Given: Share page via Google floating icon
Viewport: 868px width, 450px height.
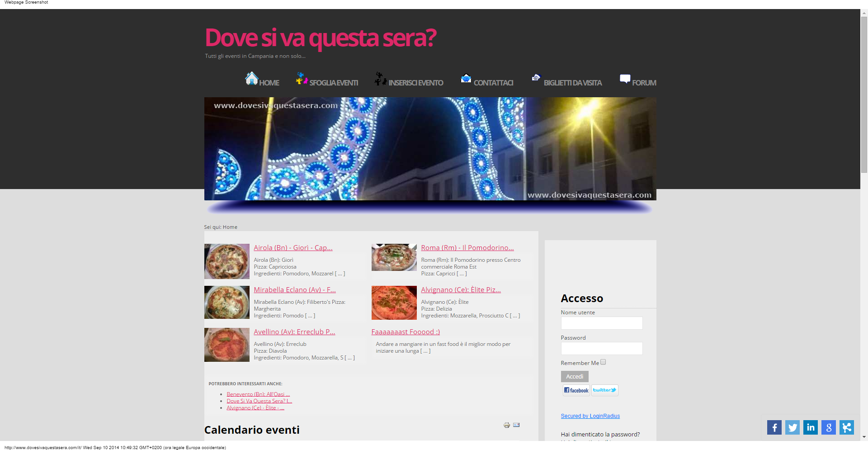Looking at the screenshot, I should click(x=828, y=427).
